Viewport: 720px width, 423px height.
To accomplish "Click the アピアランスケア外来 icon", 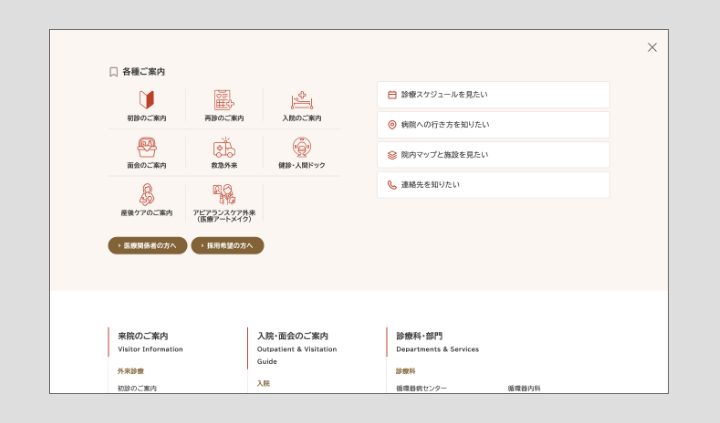I will pyautogui.click(x=224, y=196).
